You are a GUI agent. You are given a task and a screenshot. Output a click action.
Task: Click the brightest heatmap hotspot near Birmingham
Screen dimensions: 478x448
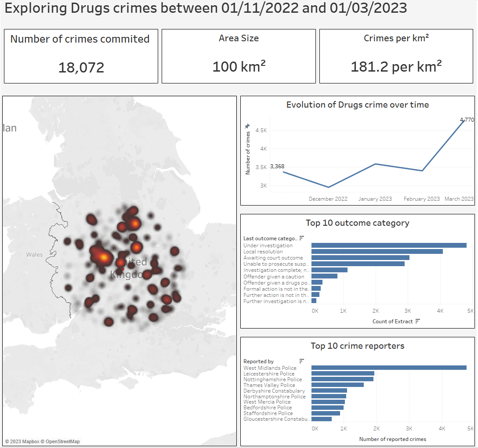(x=104, y=257)
